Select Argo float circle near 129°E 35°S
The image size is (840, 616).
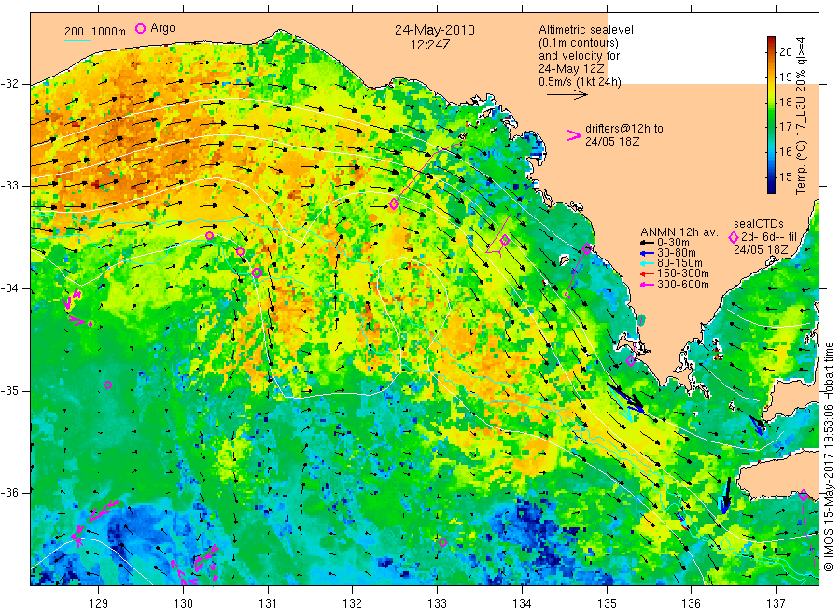(x=107, y=385)
